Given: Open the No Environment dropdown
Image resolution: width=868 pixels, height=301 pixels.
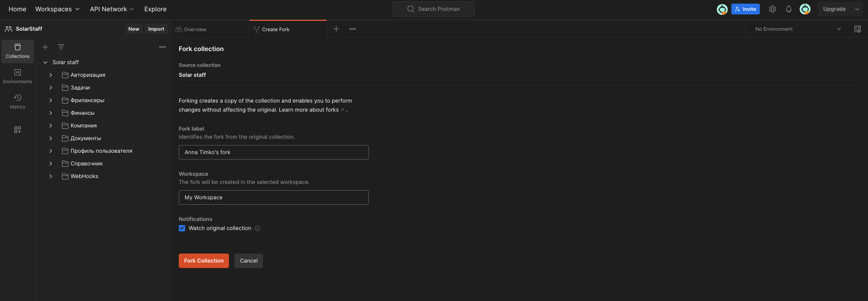Looking at the screenshot, I should pyautogui.click(x=797, y=29).
